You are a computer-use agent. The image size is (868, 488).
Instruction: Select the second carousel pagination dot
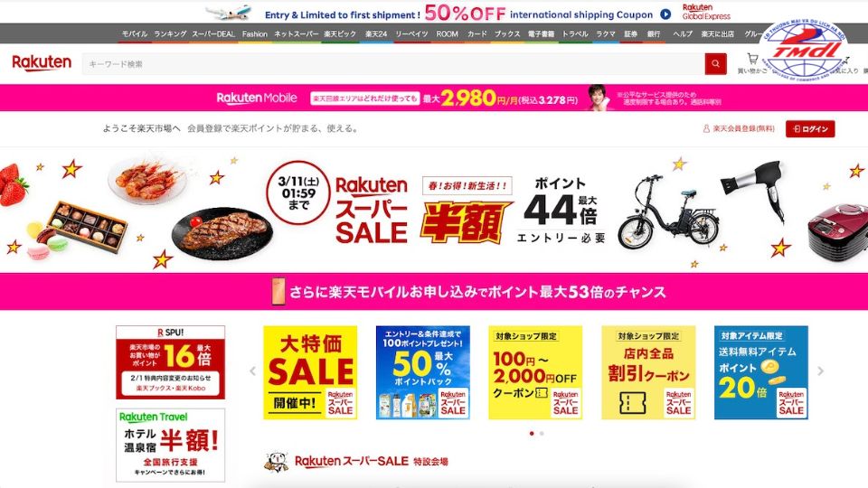pos(542,433)
